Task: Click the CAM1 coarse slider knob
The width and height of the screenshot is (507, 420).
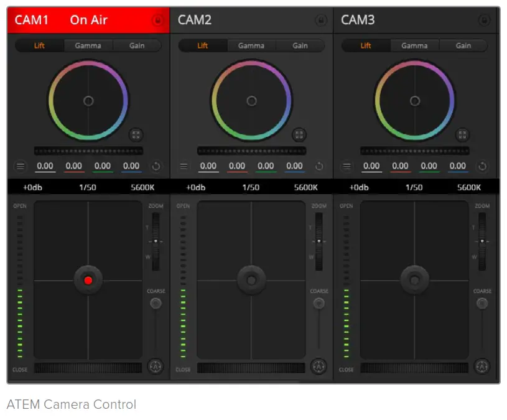Action: (x=156, y=303)
